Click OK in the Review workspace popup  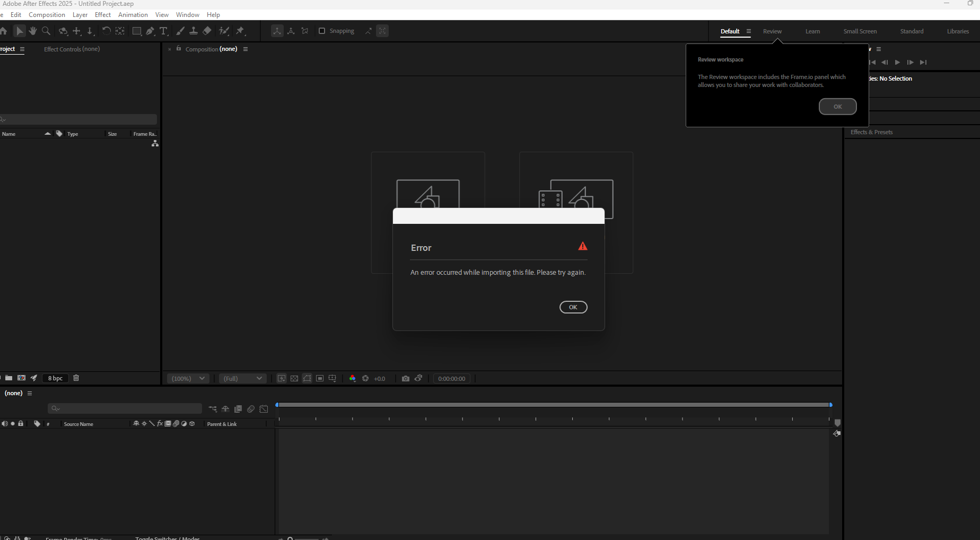pos(837,106)
